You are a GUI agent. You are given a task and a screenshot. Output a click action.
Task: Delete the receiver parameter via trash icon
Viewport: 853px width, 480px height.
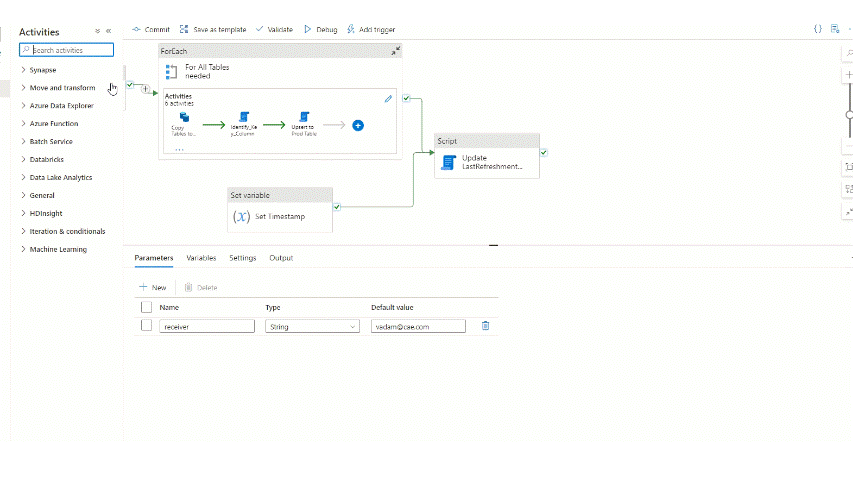point(485,325)
